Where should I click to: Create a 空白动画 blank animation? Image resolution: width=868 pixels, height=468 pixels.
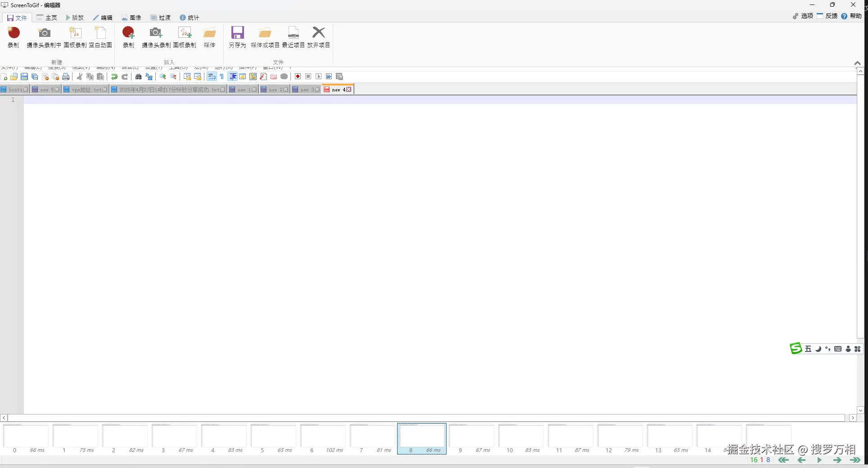pyautogui.click(x=100, y=37)
